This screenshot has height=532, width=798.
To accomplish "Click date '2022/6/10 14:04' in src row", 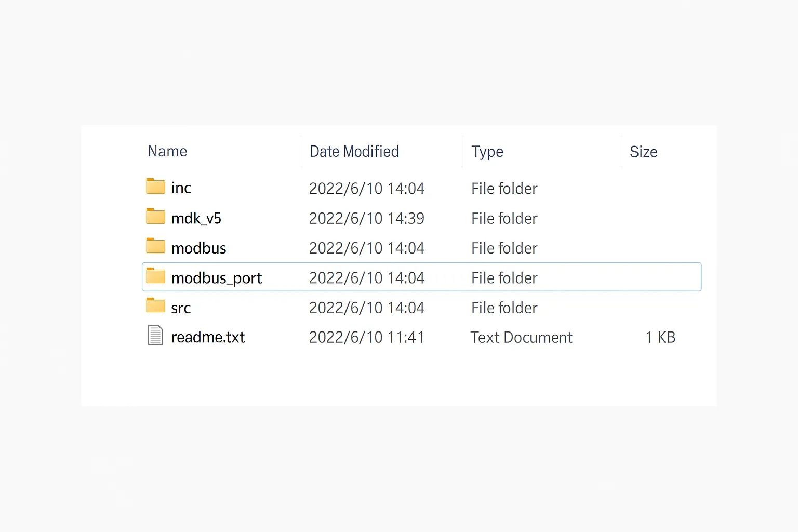I will (x=367, y=308).
